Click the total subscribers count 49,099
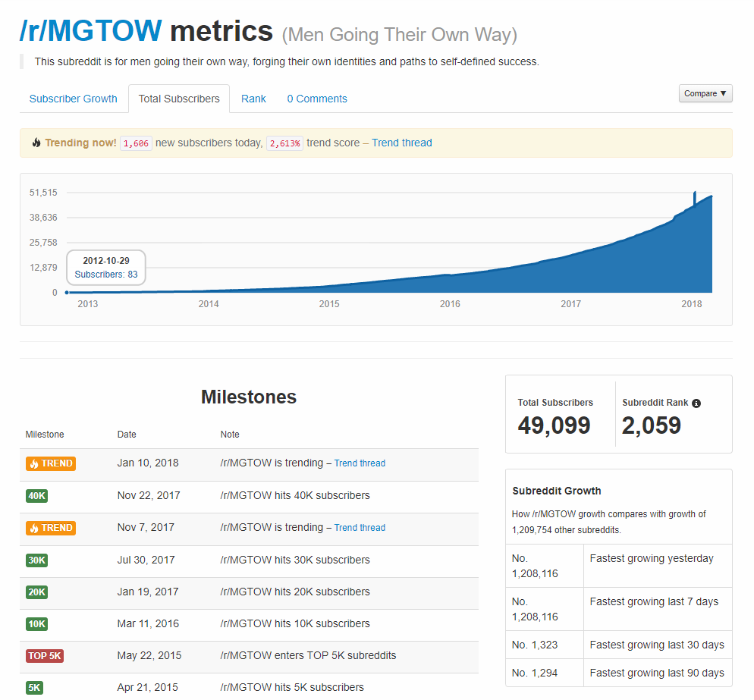The height and width of the screenshot is (700, 754). [554, 425]
